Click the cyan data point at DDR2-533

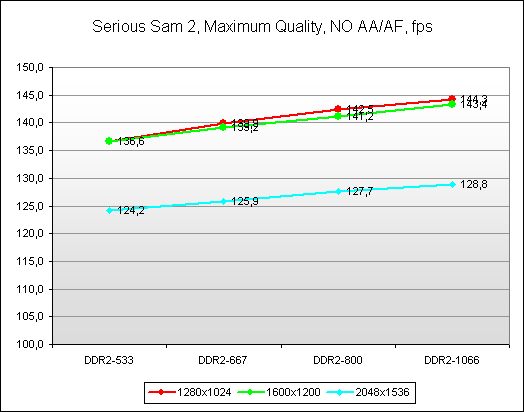(x=109, y=210)
